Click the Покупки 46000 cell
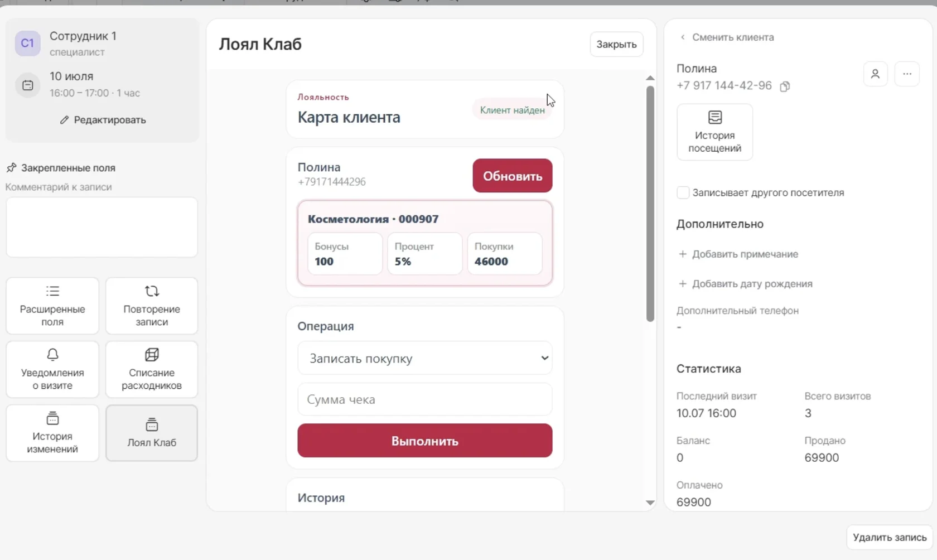 pos(505,254)
